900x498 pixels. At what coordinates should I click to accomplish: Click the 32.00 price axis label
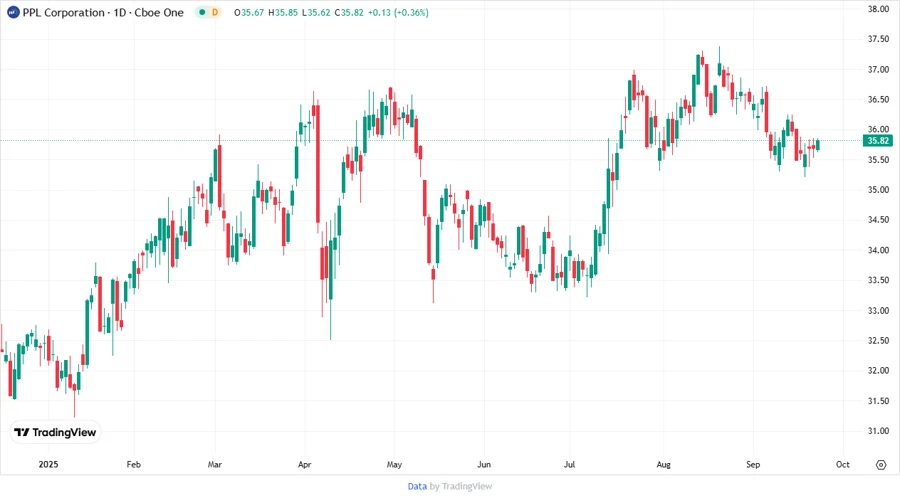click(878, 371)
